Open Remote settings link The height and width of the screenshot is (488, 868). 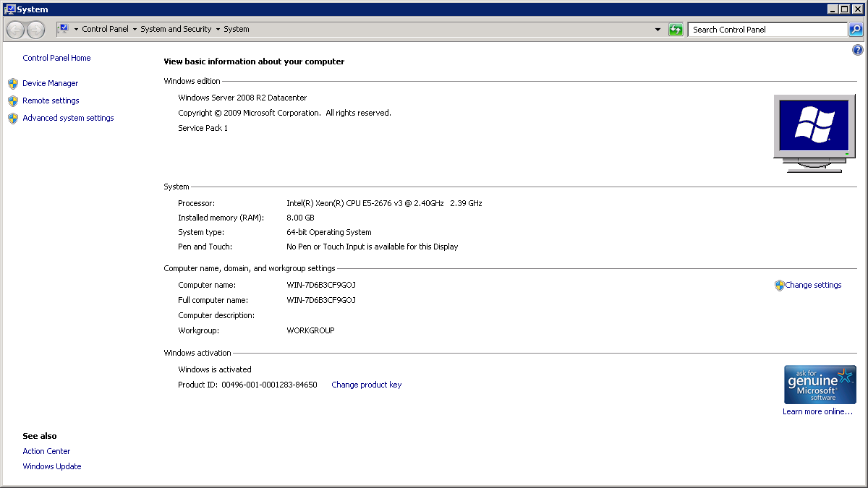pos(51,100)
